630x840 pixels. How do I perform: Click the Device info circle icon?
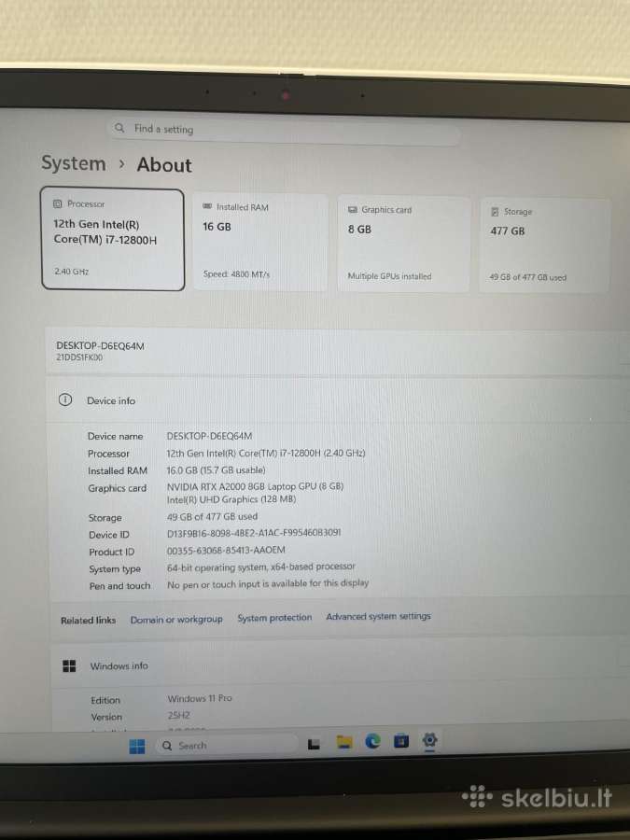click(64, 399)
